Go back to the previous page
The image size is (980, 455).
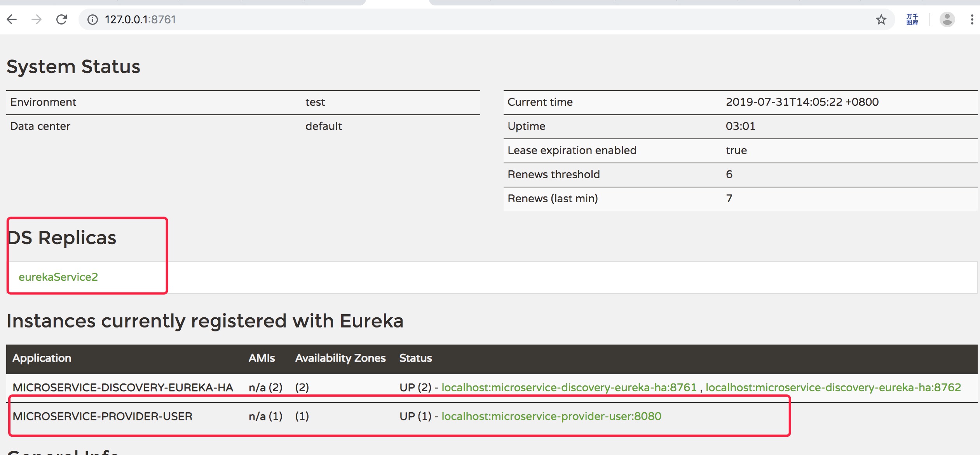(12, 19)
